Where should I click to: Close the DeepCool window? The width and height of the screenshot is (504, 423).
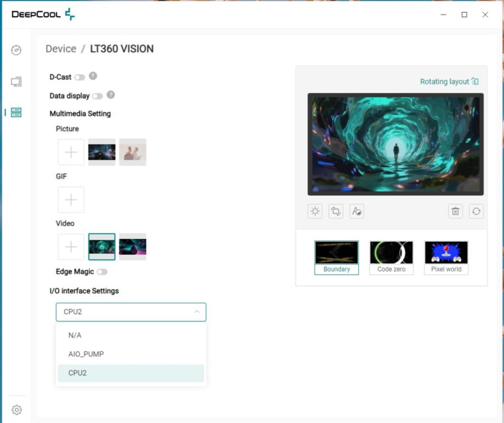485,15
